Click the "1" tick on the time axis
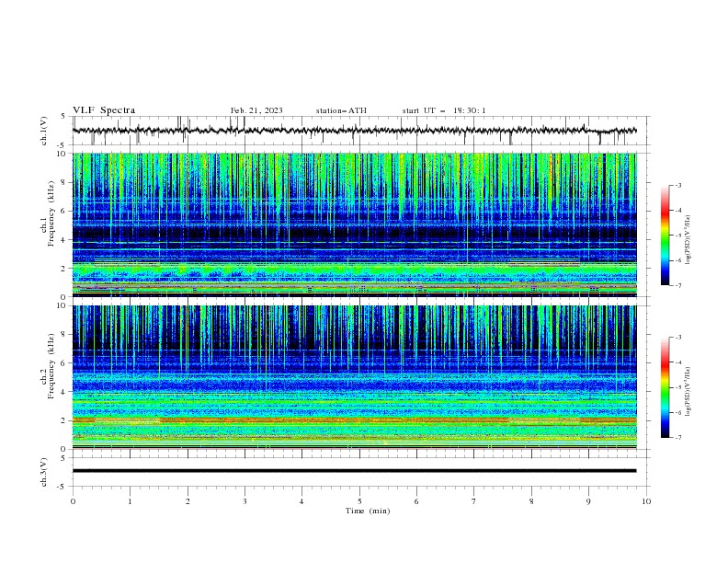 point(130,501)
